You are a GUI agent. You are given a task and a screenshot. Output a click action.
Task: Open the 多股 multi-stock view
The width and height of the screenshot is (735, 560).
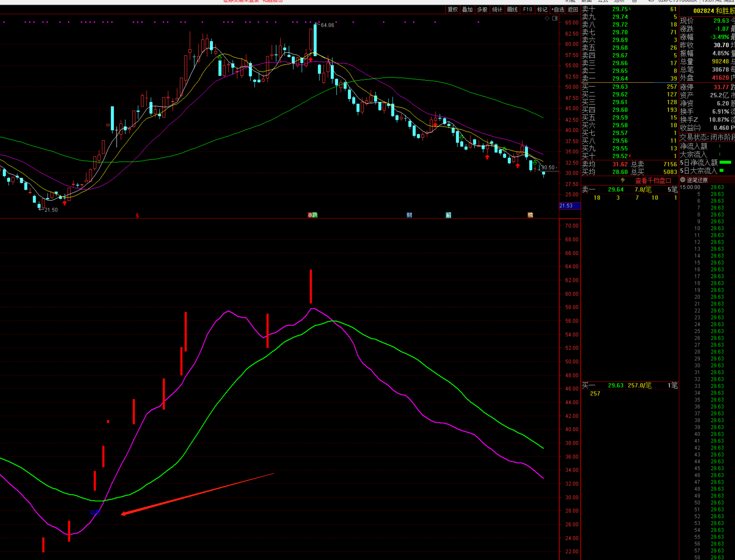pyautogui.click(x=482, y=10)
